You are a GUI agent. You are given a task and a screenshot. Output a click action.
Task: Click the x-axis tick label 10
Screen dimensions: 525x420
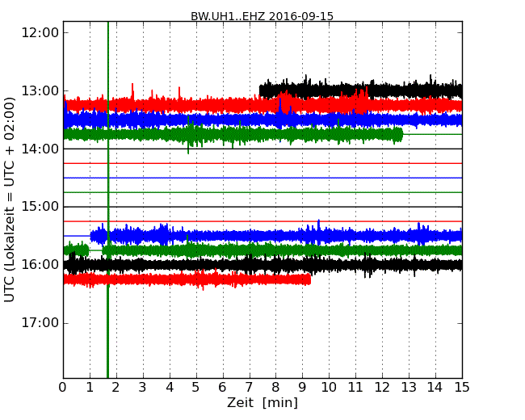329,387
